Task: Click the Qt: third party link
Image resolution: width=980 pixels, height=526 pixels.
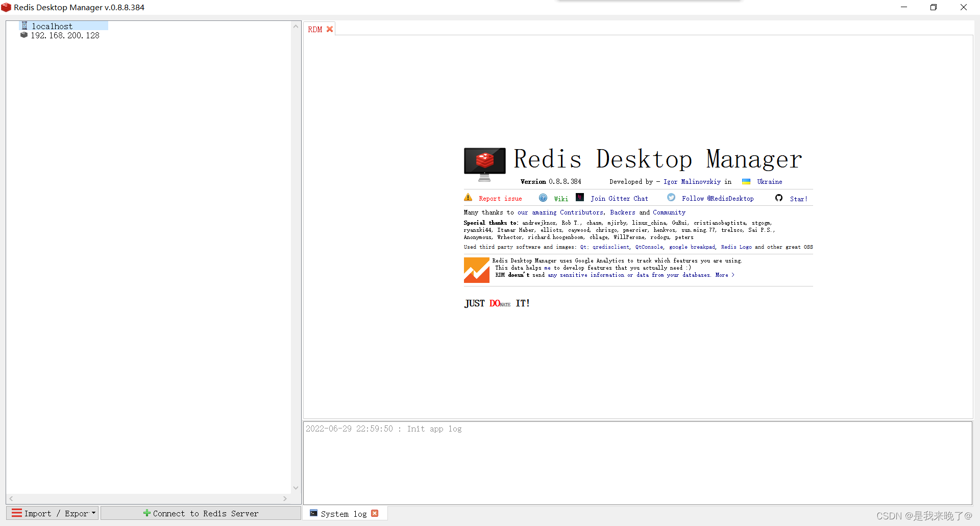Action: [x=584, y=247]
